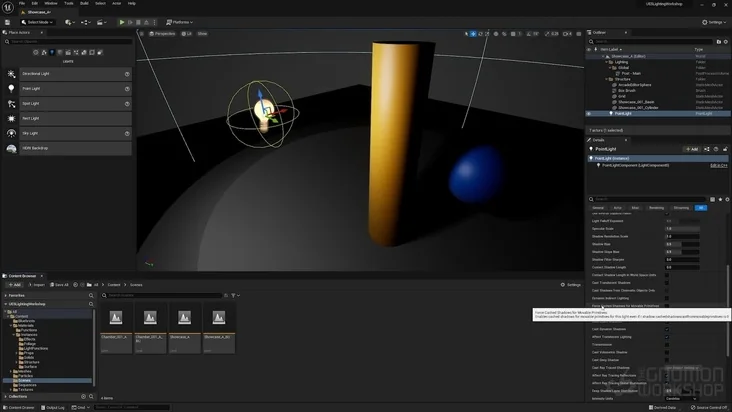Open the Actor menu
The width and height of the screenshot is (732, 412).
point(116,3)
